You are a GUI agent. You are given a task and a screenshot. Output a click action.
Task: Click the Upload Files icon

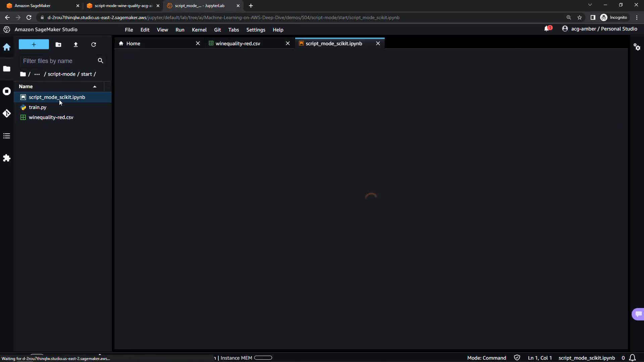tap(76, 45)
